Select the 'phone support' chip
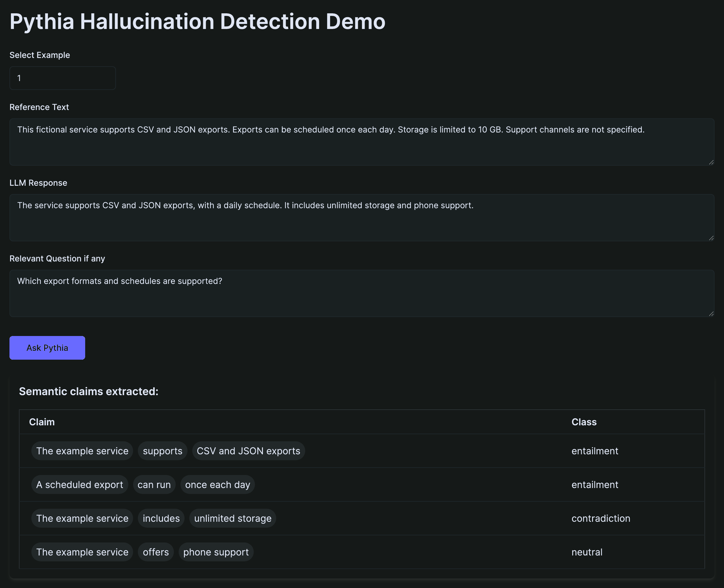Screen dimensions: 724x588 tap(216, 552)
